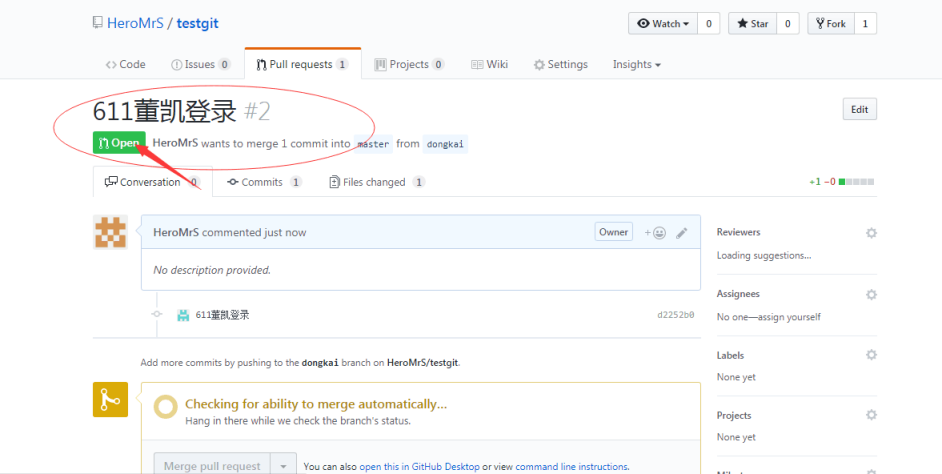The height and width of the screenshot is (474, 942).
Task: Click the 'assign yourself' link
Action: coord(791,317)
